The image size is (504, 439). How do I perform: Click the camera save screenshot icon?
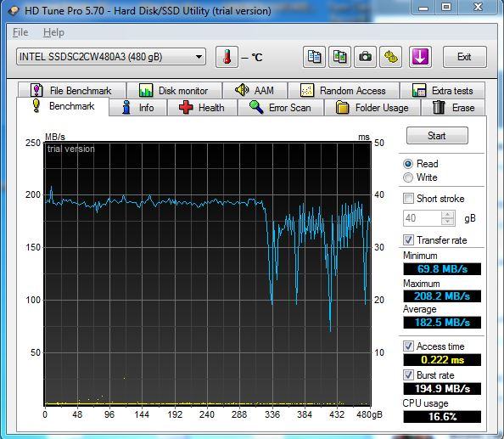coord(365,57)
